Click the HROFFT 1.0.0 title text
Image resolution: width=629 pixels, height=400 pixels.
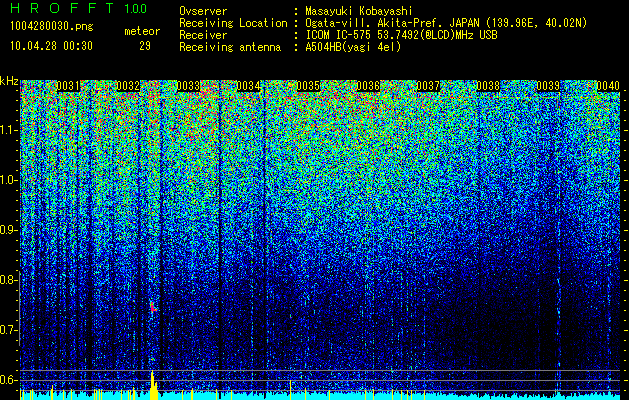click(79, 8)
